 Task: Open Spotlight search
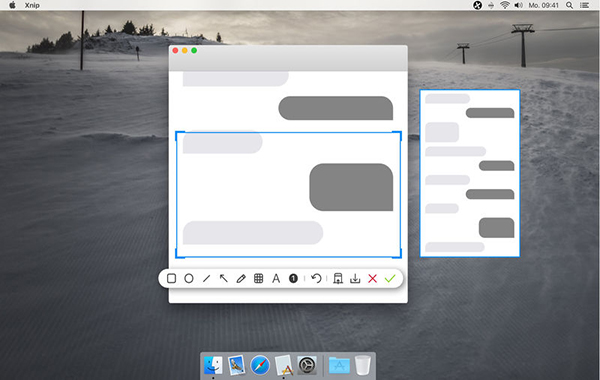tap(569, 5)
